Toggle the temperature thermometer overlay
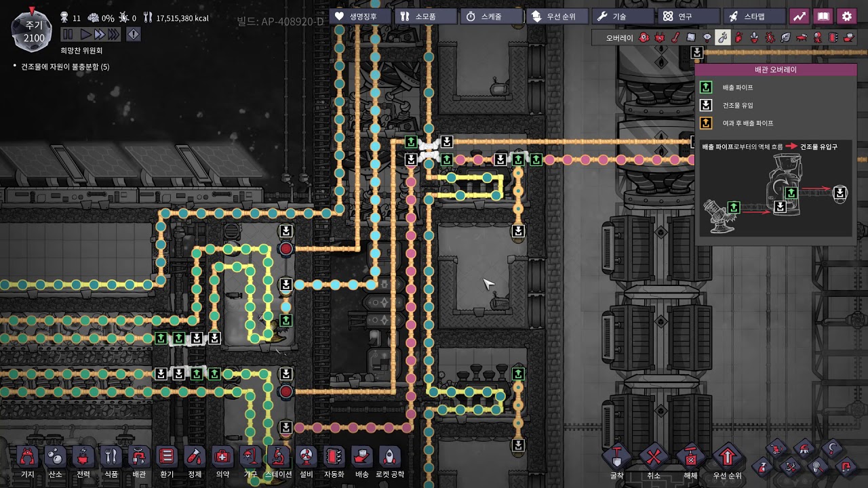 pos(675,37)
